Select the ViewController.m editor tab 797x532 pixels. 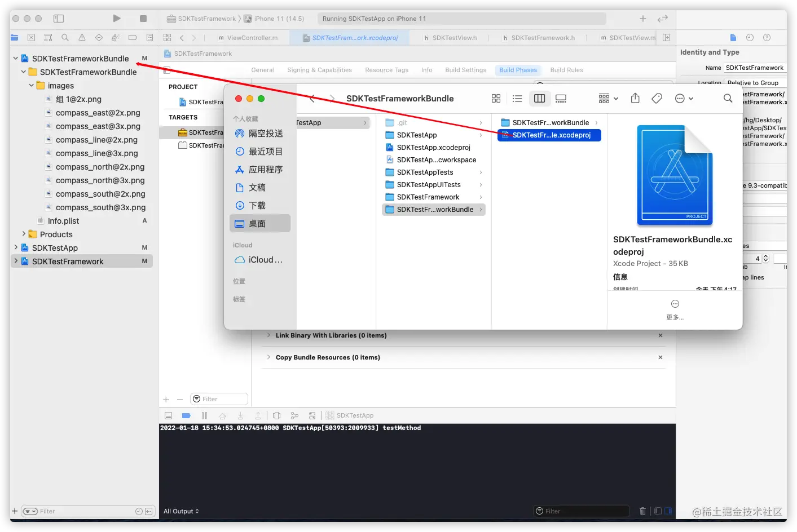(248, 38)
